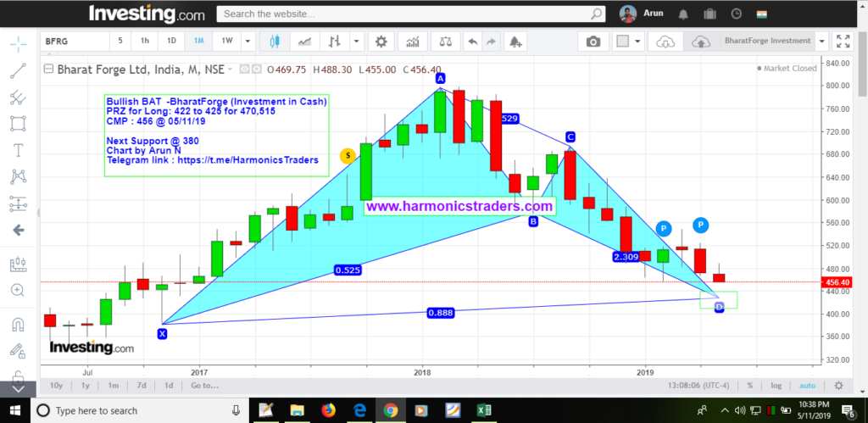Select the 1D interval
The image size is (868, 423).
(x=171, y=41)
